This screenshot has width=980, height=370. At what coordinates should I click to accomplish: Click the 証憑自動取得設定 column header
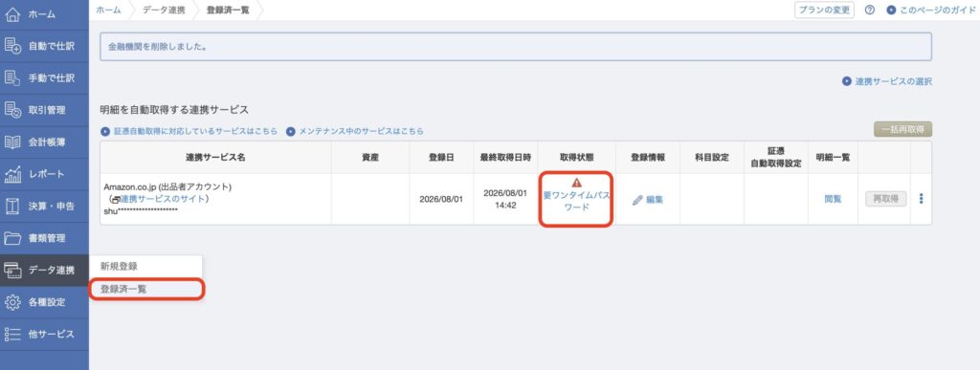(x=775, y=157)
